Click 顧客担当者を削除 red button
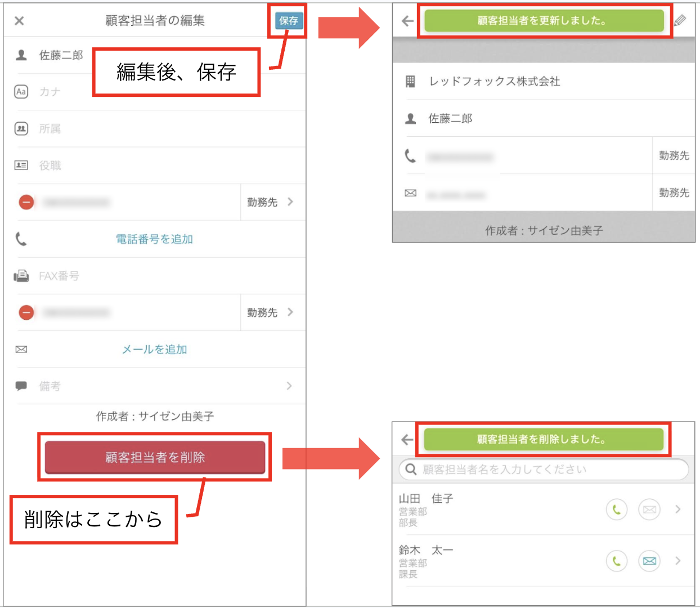This screenshot has width=700, height=608. (x=155, y=457)
